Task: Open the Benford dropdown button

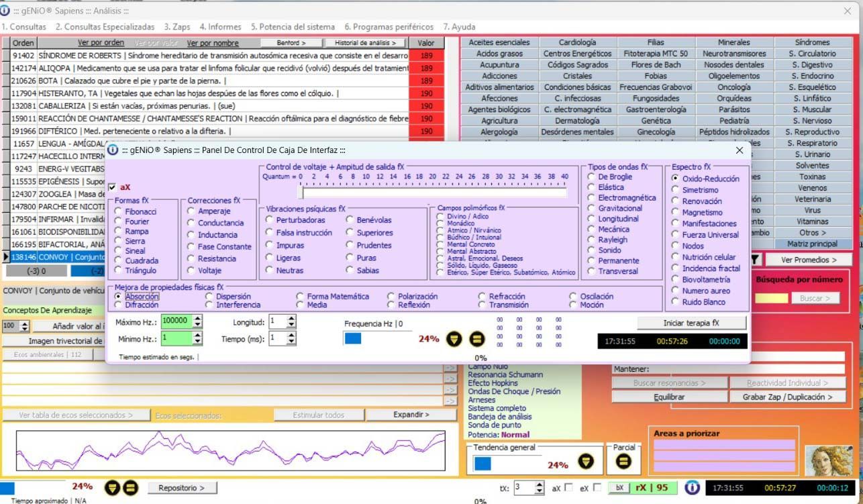Action: point(291,43)
